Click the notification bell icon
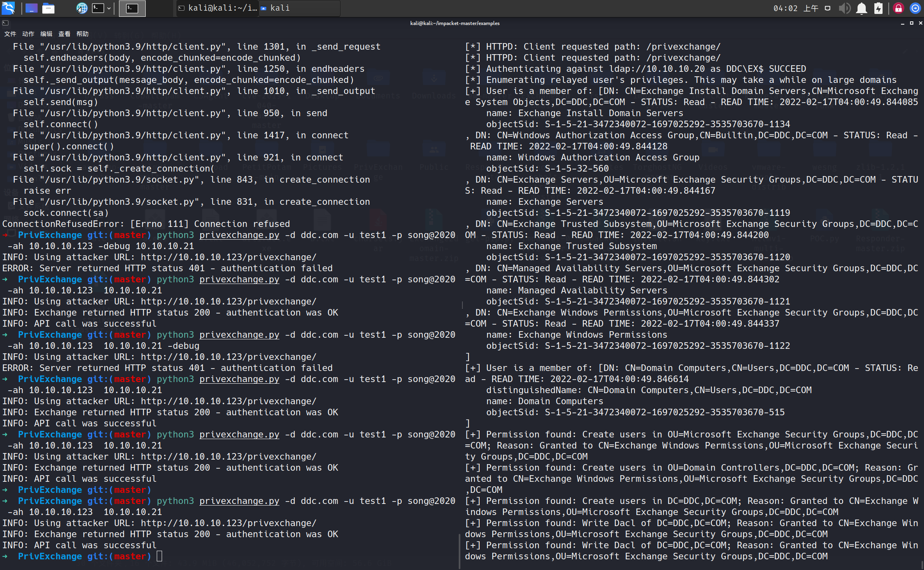This screenshot has height=570, width=924. point(862,8)
